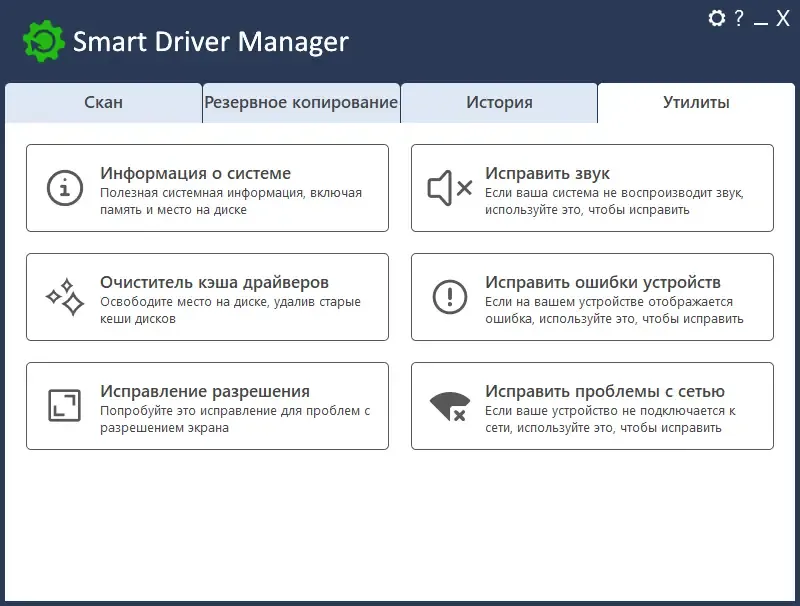Screen dimensions: 800x606
Task: Select the system information icon
Action: point(66,187)
